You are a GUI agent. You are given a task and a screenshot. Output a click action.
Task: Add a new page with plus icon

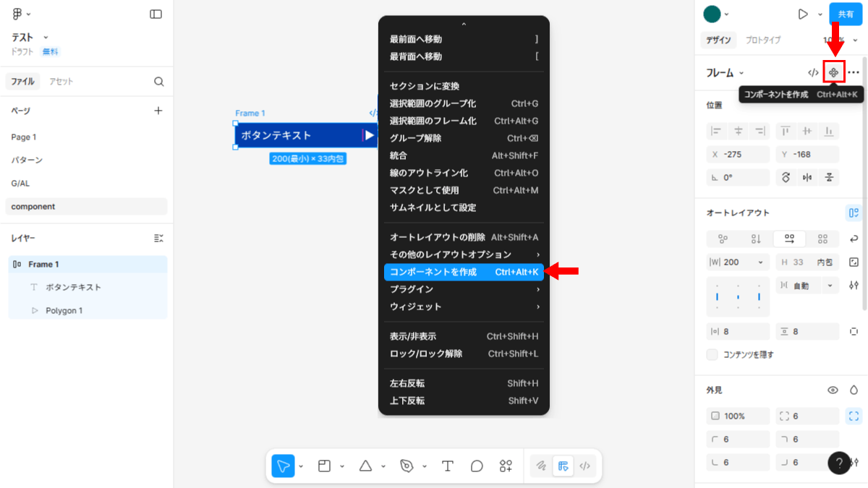(x=158, y=111)
